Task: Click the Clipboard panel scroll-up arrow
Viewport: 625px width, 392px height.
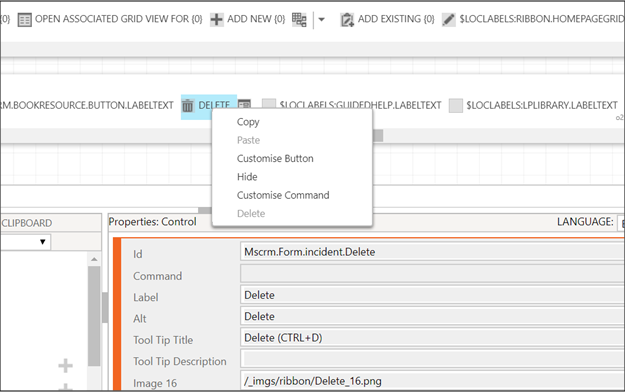Action: pos(94,259)
